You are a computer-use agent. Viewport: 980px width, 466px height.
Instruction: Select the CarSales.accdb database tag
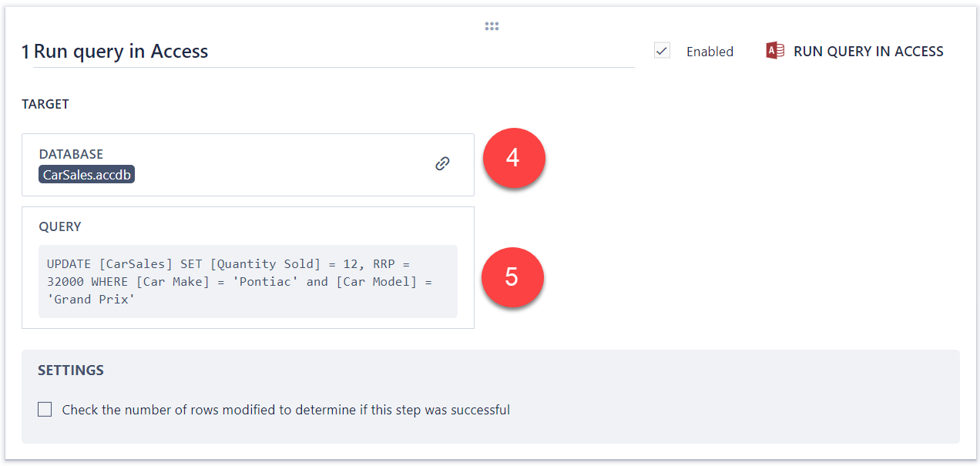click(x=86, y=174)
